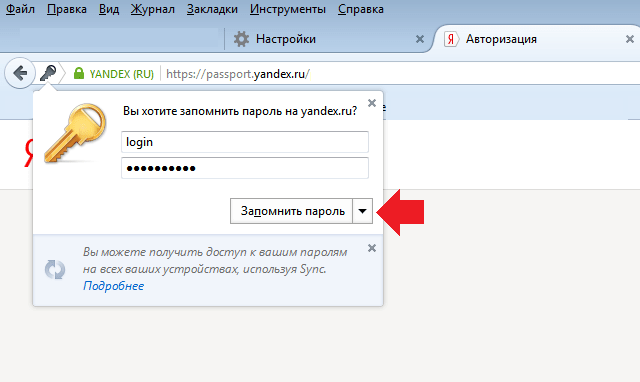
Task: Close the Настройки tab
Action: 420,39
